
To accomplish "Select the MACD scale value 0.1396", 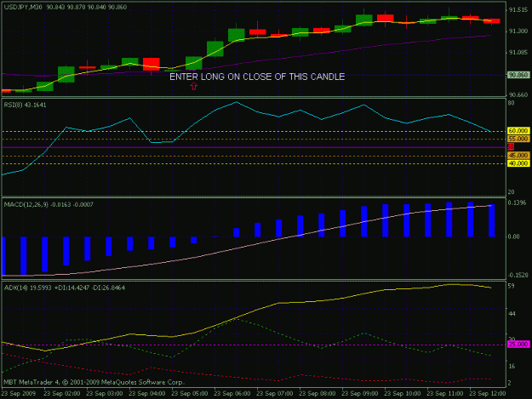I will coord(517,202).
